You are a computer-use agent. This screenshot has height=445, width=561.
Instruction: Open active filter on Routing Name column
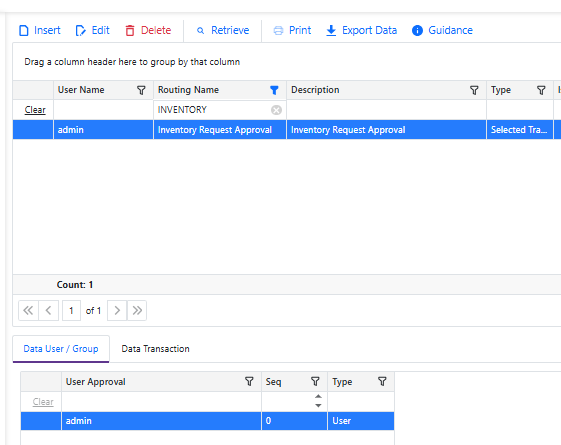[274, 90]
